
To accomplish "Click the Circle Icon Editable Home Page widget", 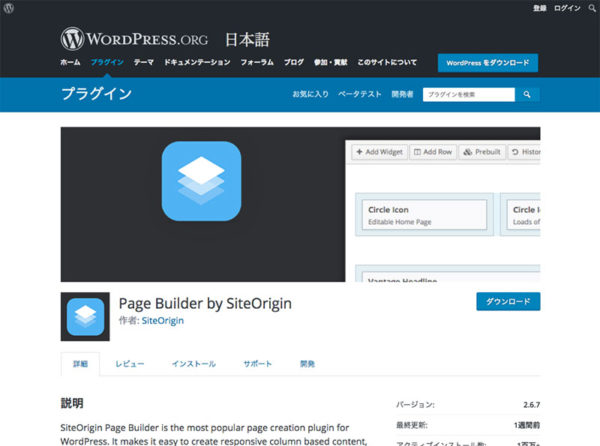I will (424, 215).
